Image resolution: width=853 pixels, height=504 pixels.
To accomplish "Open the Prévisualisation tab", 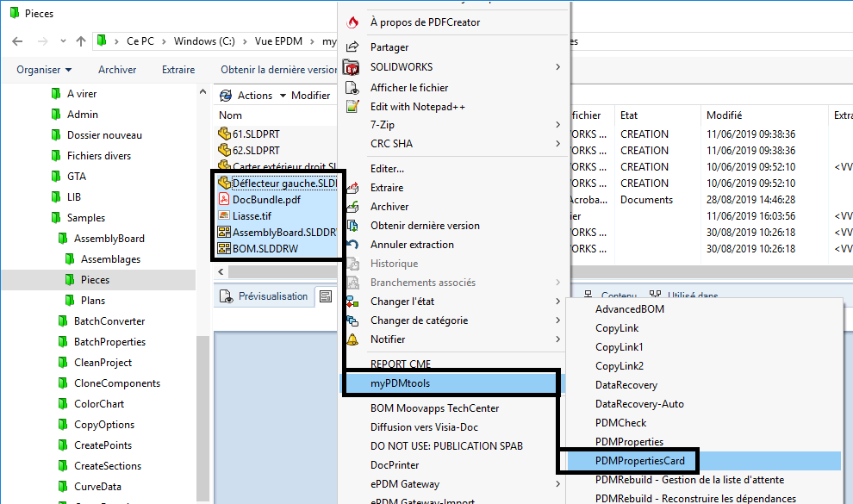I will click(264, 296).
